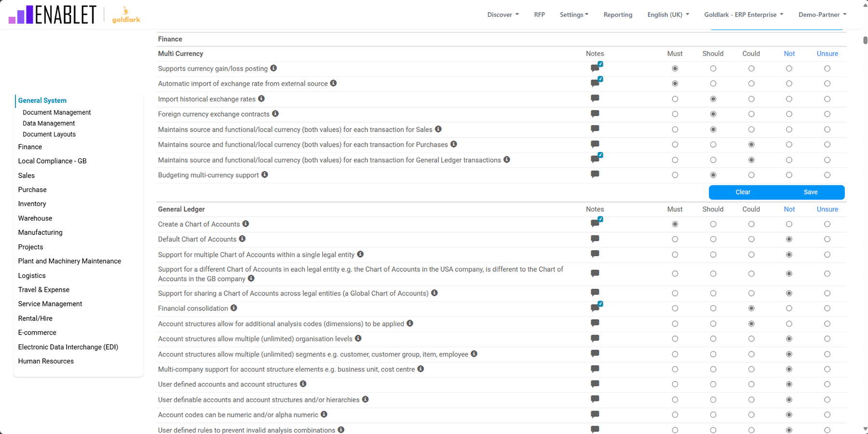
Task: Set Import historical exchange rates to Must
Action: point(675,99)
